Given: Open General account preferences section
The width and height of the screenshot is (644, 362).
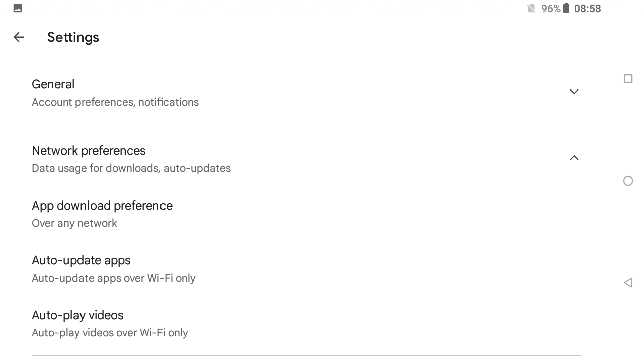Looking at the screenshot, I should pyautogui.click(x=306, y=93).
